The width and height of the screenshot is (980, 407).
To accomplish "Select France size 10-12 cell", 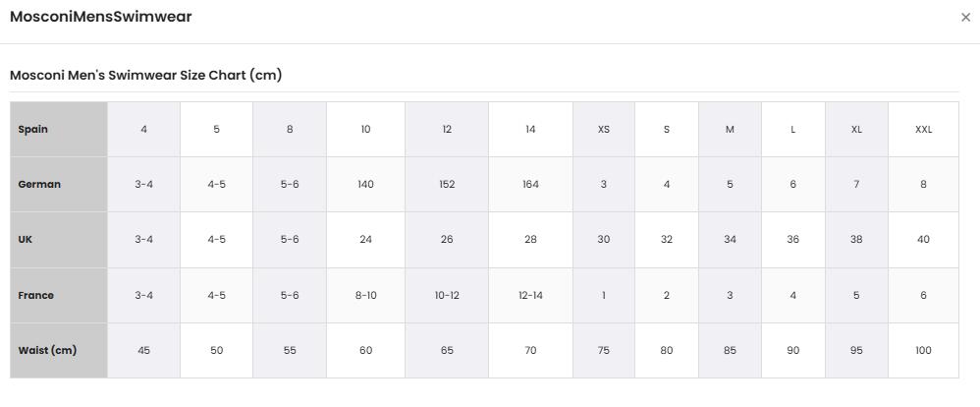I will pyautogui.click(x=447, y=296).
